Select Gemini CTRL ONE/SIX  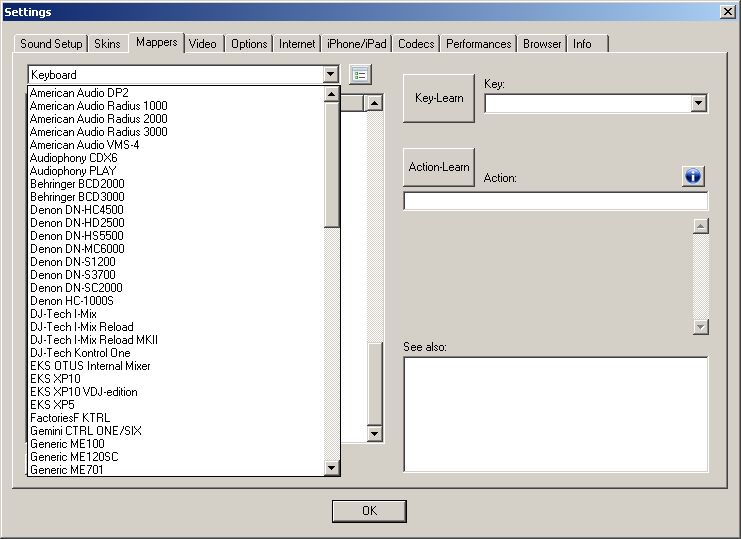(x=176, y=431)
